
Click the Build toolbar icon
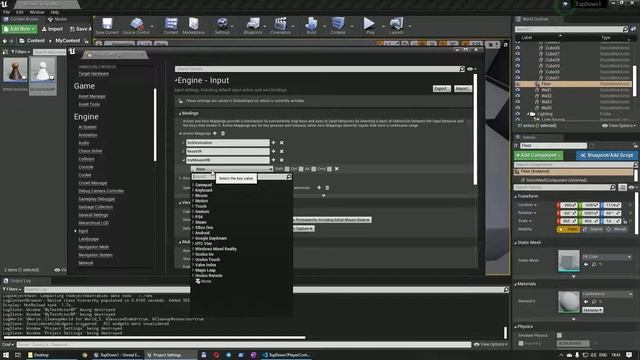311,25
